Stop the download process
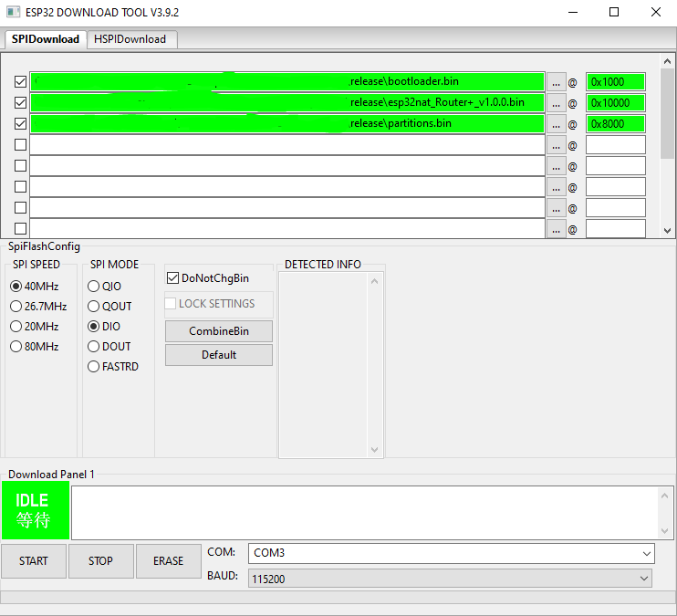Viewport: 677px width, 616px height. click(101, 561)
